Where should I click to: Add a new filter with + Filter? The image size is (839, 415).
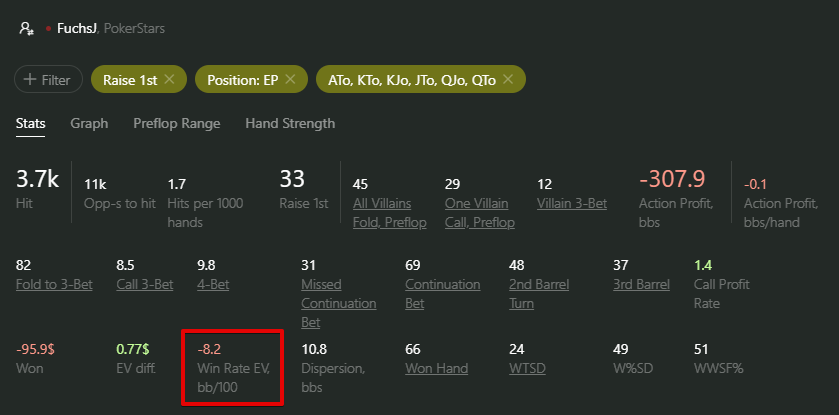click(48, 80)
